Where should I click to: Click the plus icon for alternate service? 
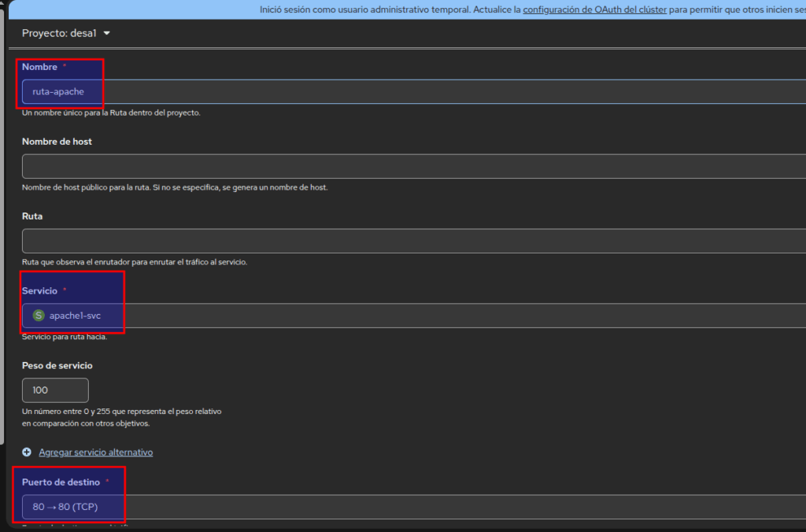click(27, 453)
